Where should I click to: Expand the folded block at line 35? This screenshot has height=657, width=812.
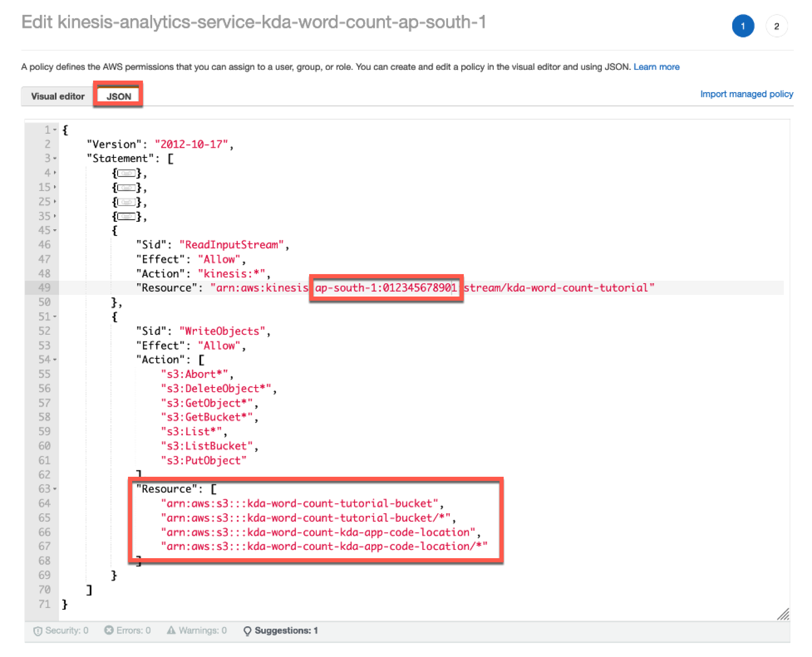(55, 216)
